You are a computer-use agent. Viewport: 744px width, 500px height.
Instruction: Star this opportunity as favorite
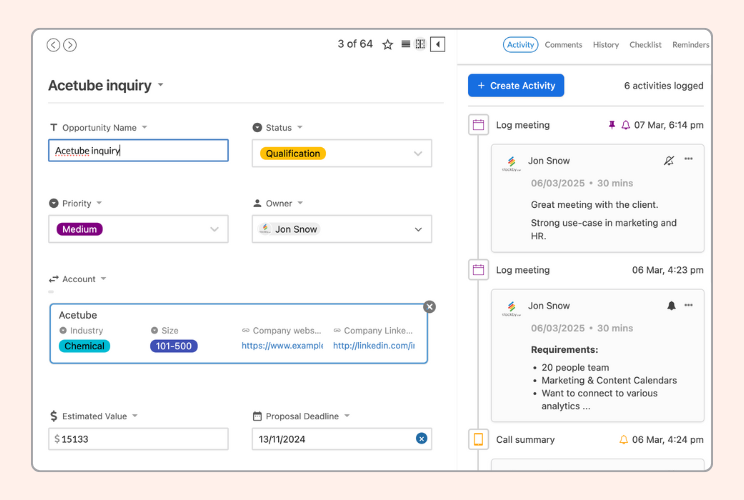click(388, 45)
